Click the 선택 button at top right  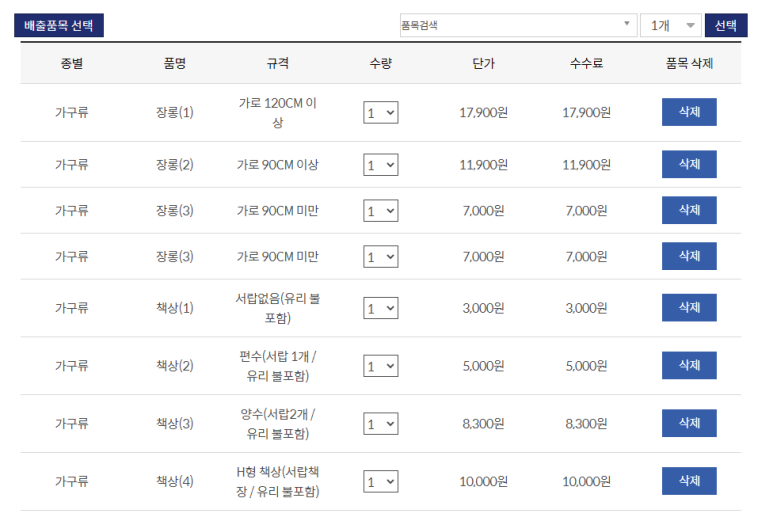726,25
